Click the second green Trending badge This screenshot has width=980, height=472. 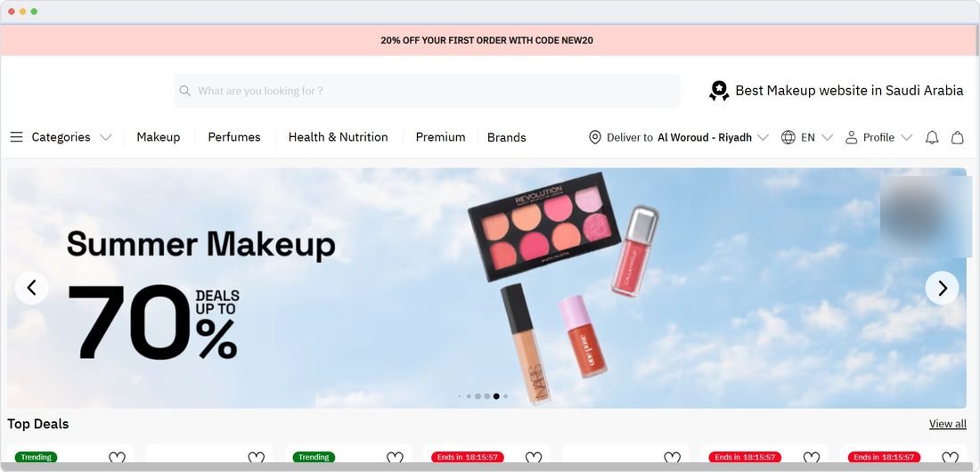[x=314, y=457]
